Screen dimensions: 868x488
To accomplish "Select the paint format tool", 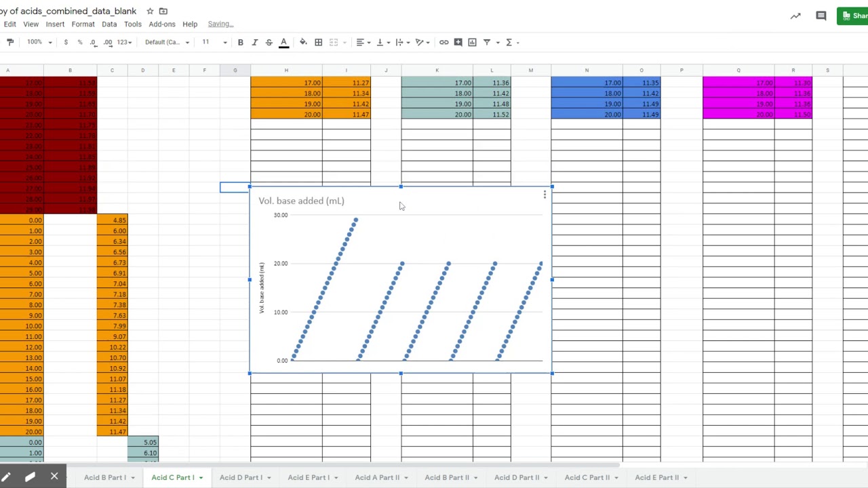I will tap(10, 42).
